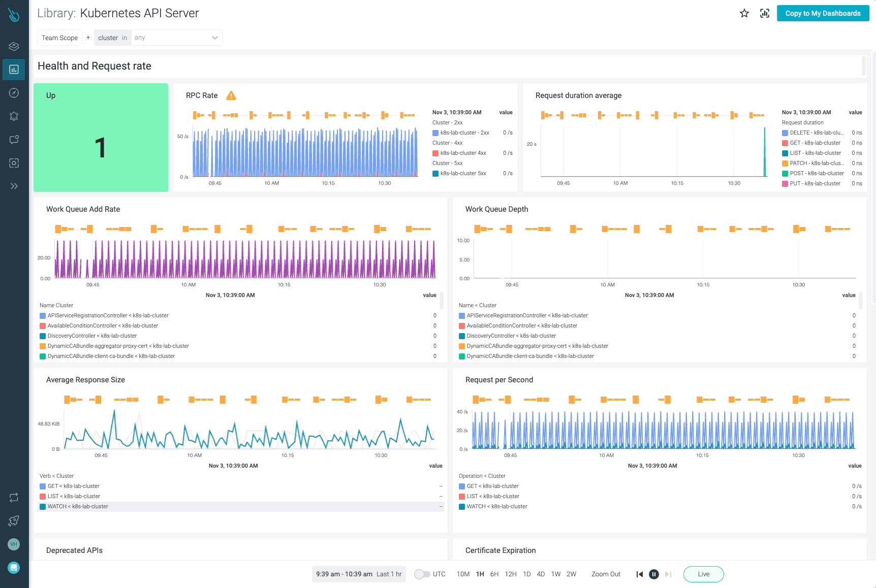Toggle the UTC time switch
876x588 pixels.
click(x=422, y=574)
